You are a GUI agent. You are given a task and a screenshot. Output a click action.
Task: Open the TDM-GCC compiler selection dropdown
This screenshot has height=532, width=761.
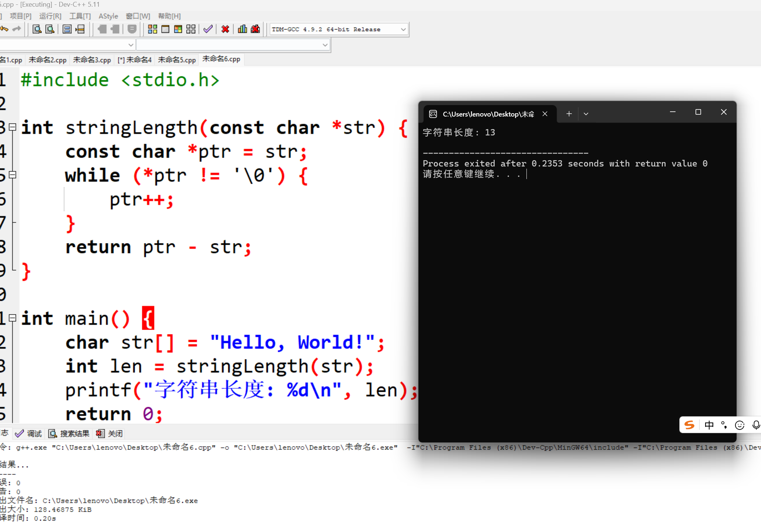coord(403,29)
